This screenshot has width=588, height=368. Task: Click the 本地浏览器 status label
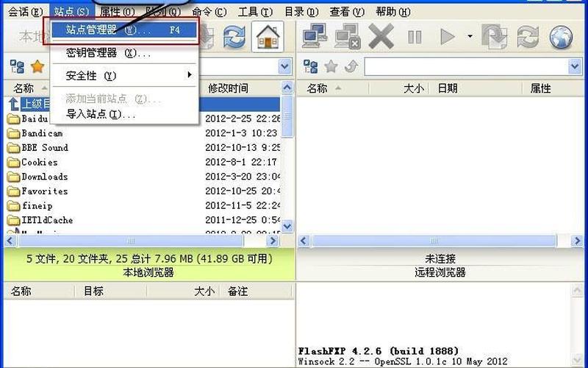(148, 272)
